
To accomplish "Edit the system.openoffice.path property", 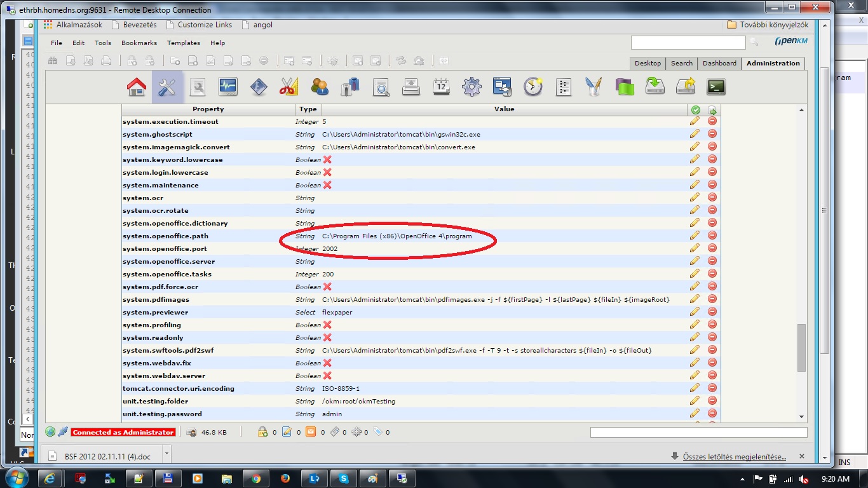I will pyautogui.click(x=695, y=236).
